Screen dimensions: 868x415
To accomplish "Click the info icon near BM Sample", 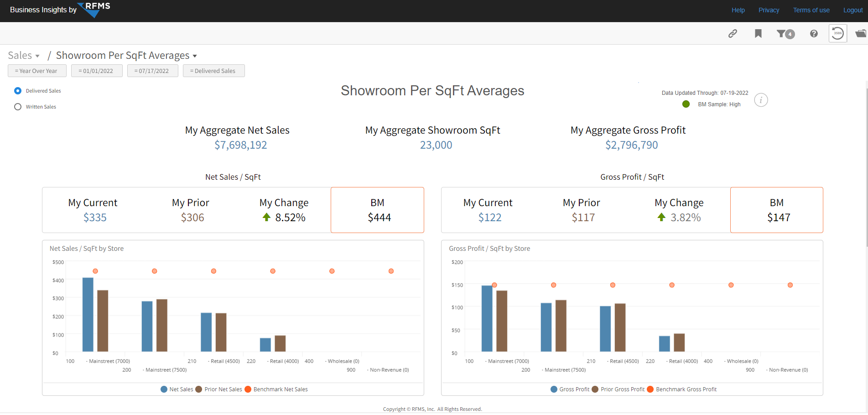I will point(761,100).
